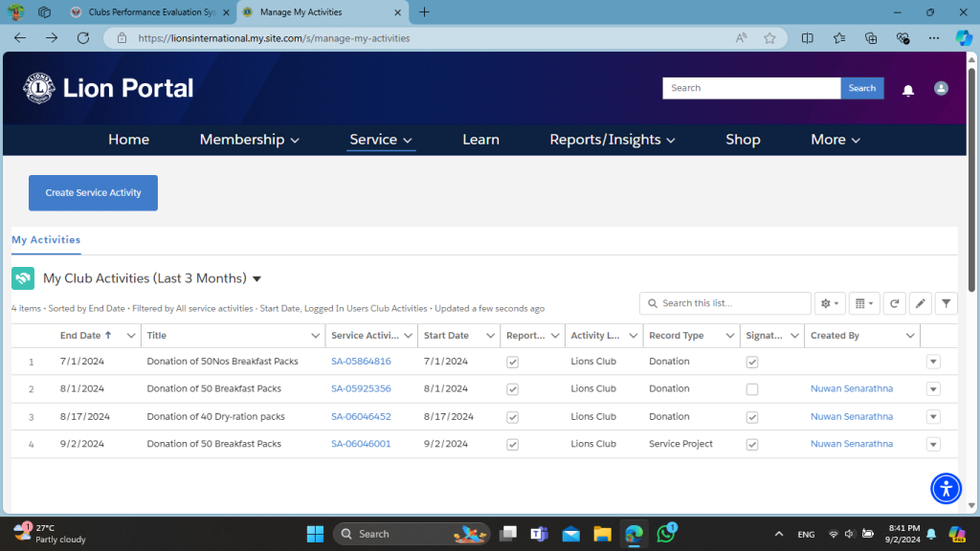Open a new browser tab
Viewport: 980px width, 551px height.
click(x=424, y=11)
